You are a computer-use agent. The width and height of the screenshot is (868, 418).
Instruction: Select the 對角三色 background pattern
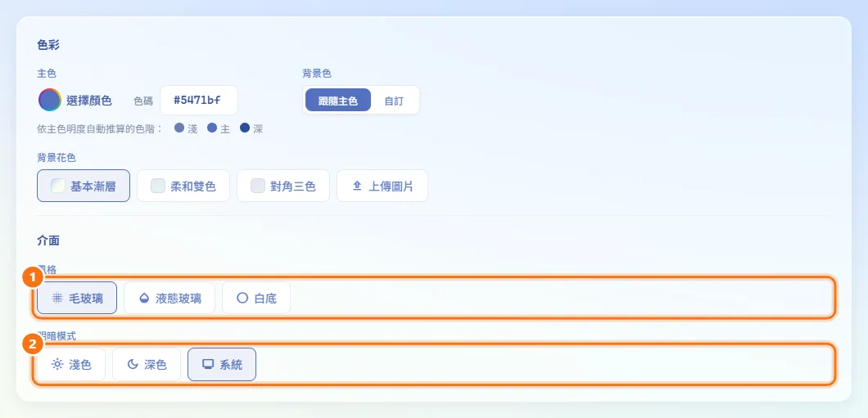[x=283, y=186]
